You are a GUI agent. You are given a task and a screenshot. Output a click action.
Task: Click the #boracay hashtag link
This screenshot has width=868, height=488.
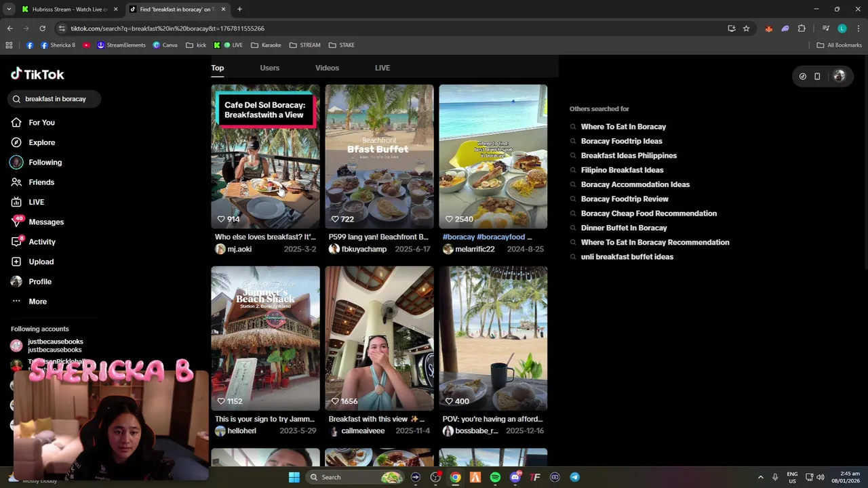coord(458,237)
